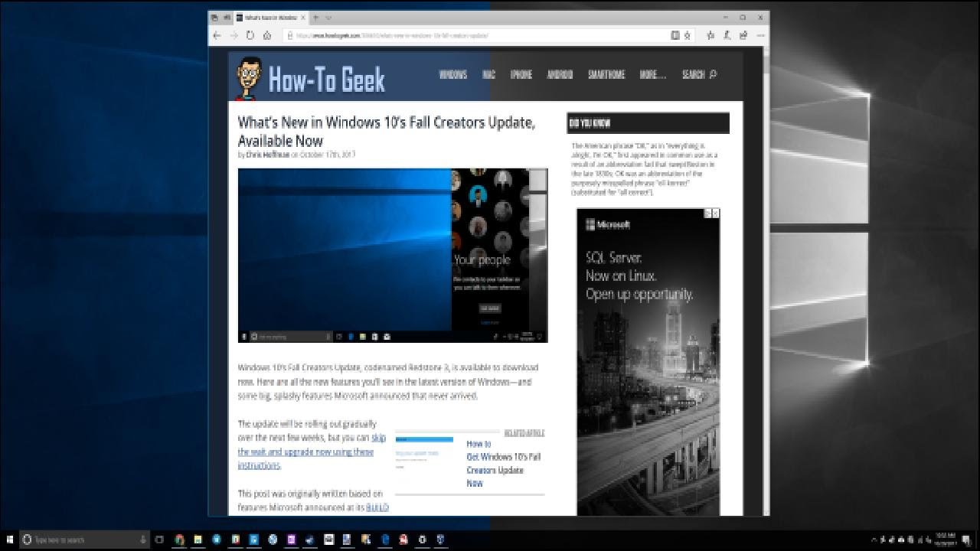Open Chrome from the taskbar
This screenshot has width=980, height=551.
(179, 540)
